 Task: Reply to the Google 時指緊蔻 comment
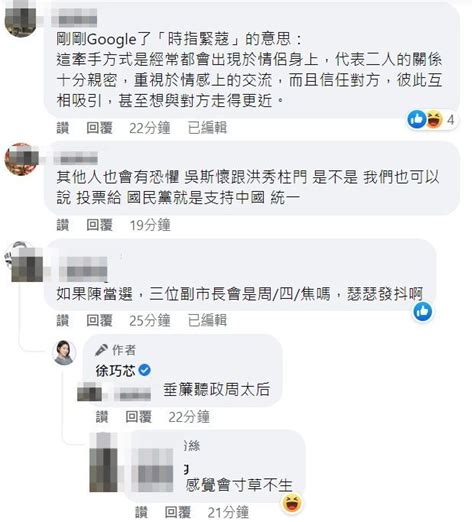coord(99,128)
